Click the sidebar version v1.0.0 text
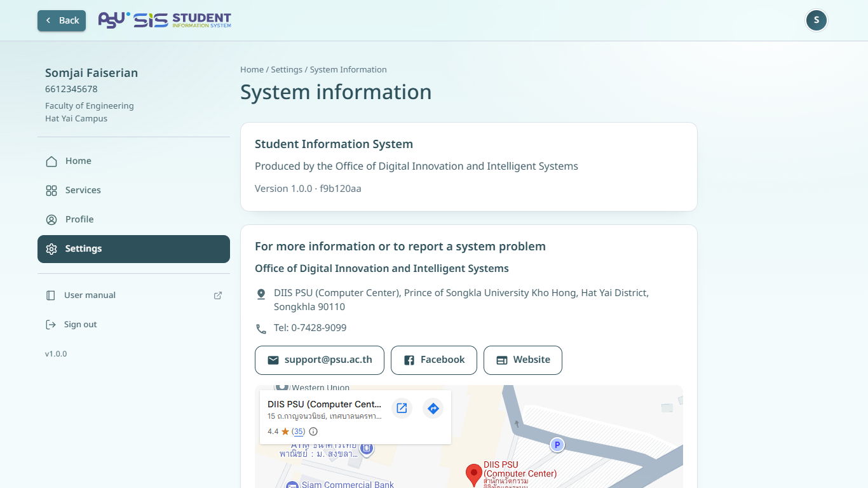The height and width of the screenshot is (488, 868). [56, 354]
